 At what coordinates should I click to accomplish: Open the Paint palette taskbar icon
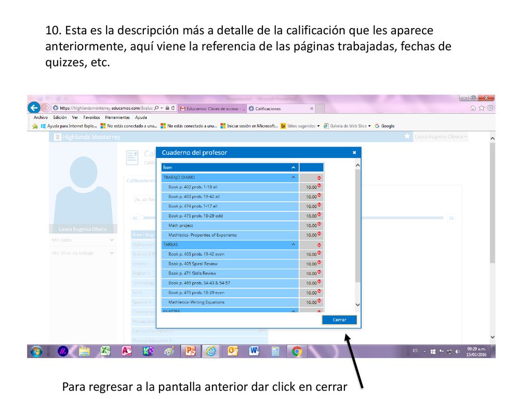[x=169, y=351]
